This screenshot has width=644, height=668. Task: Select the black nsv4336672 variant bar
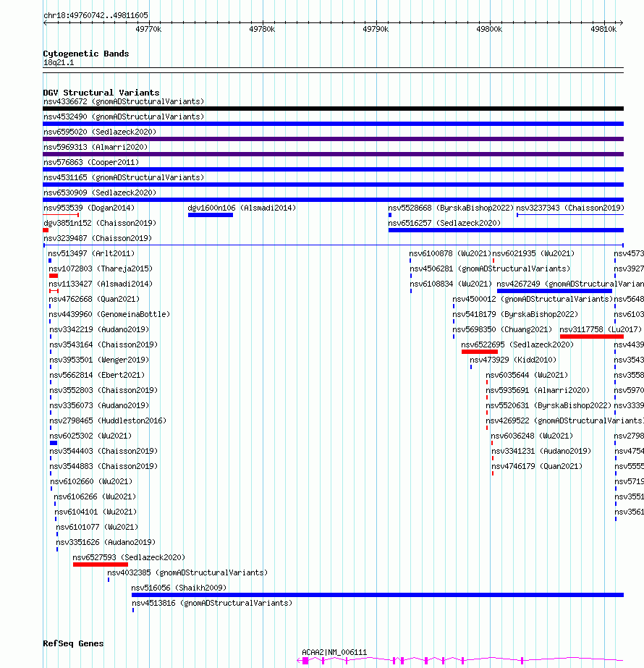(333, 109)
